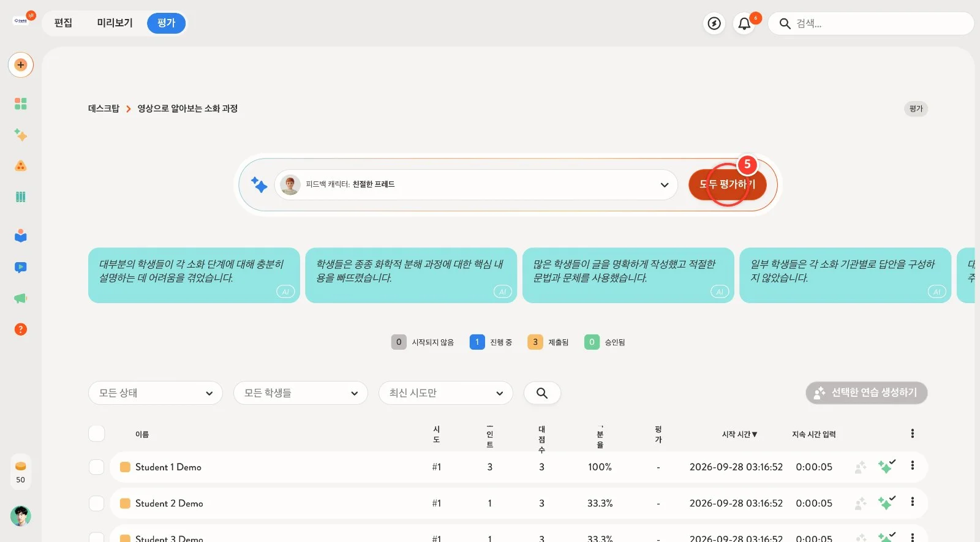Click the orange plus create button
Image resolution: width=980 pixels, height=542 pixels.
pos(21,65)
